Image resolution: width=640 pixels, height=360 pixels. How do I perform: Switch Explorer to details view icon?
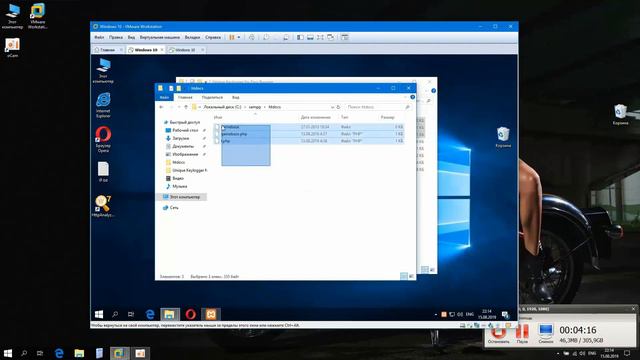[x=404, y=276]
